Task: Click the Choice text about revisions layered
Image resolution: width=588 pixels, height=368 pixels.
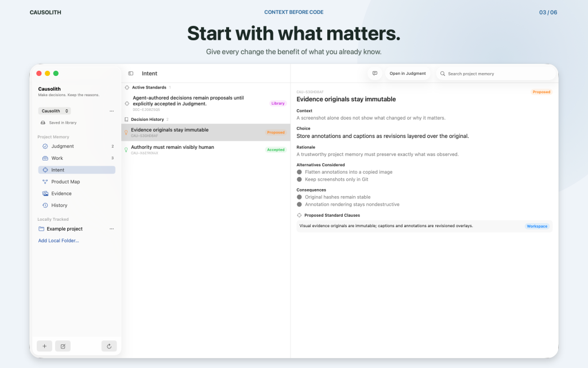Action: pos(382,136)
